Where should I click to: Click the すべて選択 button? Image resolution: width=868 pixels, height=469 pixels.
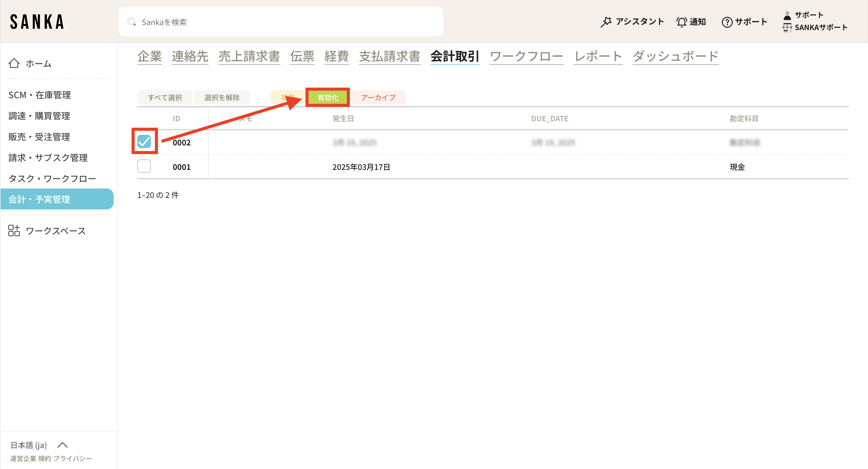point(165,98)
